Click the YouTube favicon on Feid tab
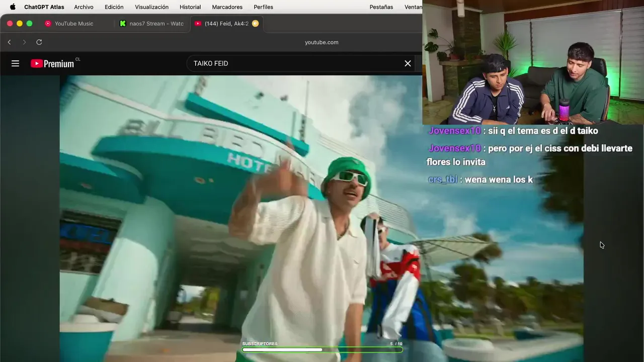The image size is (644, 362). (198, 24)
